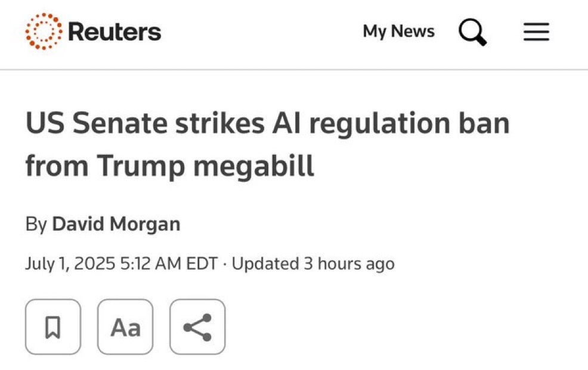Share the article via the share icon

[x=197, y=327]
